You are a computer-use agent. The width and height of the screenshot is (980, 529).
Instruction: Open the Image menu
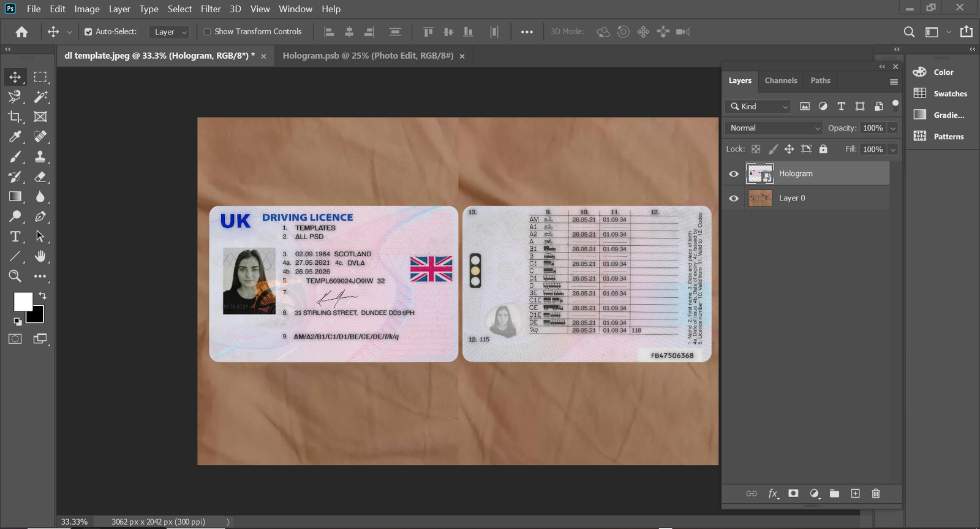click(87, 9)
